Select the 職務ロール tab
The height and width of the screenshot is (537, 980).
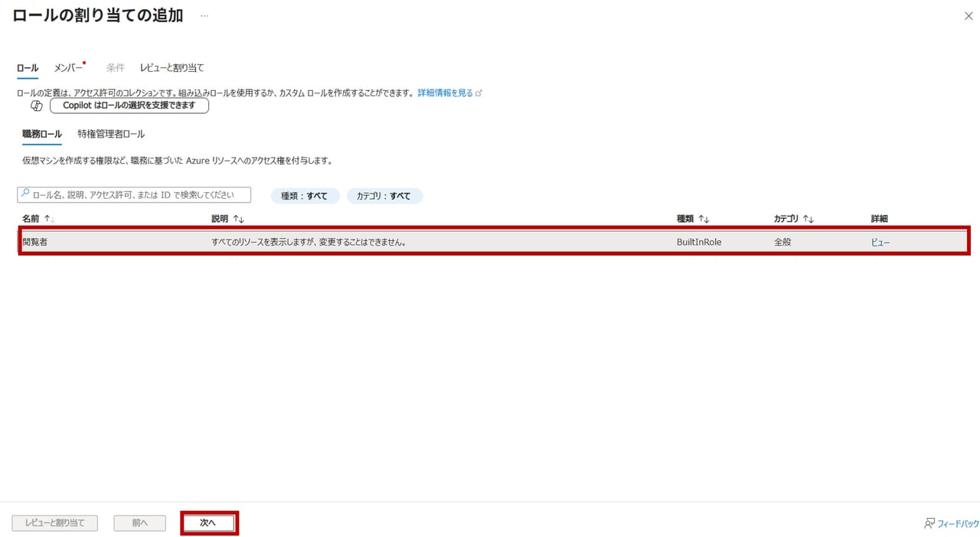tap(42, 134)
